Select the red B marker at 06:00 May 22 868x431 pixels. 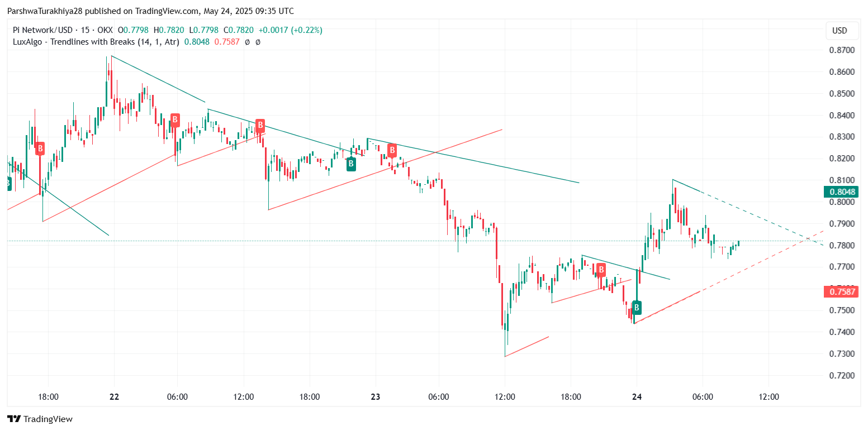[175, 119]
